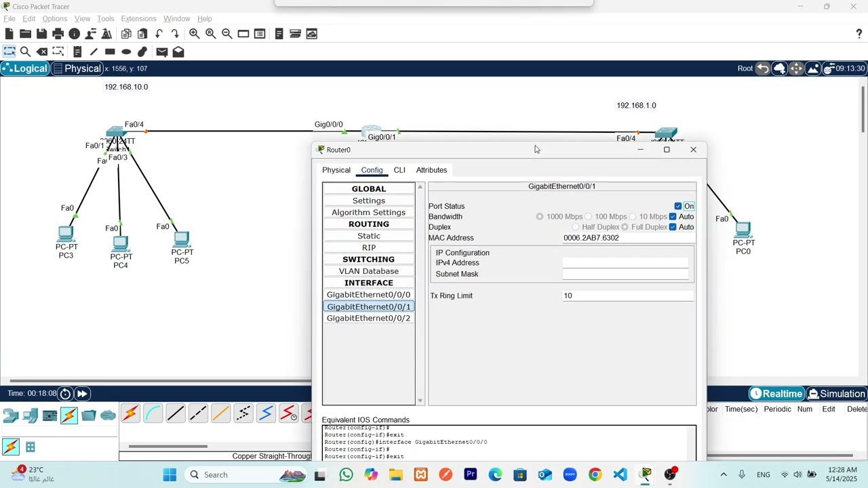This screenshot has width=868, height=488.
Task: Reset zoom on the workspace
Action: 211,33
